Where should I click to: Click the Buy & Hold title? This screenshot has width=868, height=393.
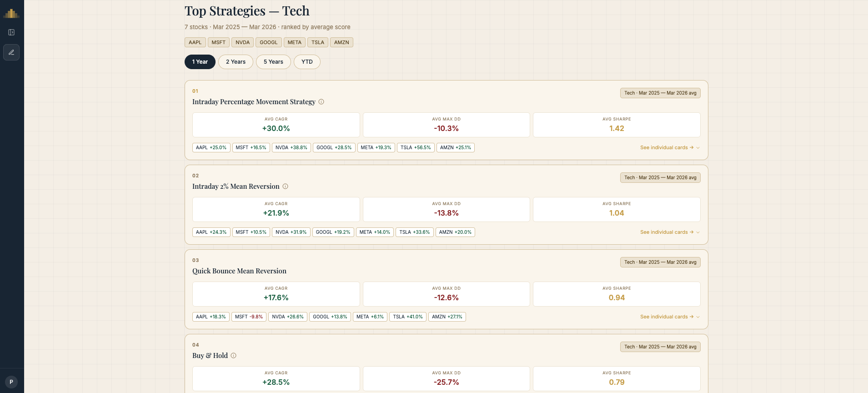(210, 356)
